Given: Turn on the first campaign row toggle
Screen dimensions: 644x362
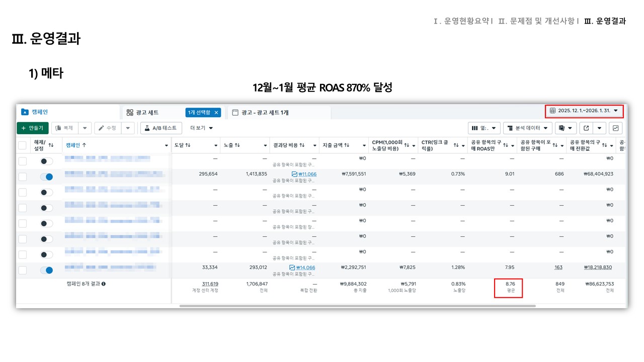Looking at the screenshot, I should click(46, 161).
